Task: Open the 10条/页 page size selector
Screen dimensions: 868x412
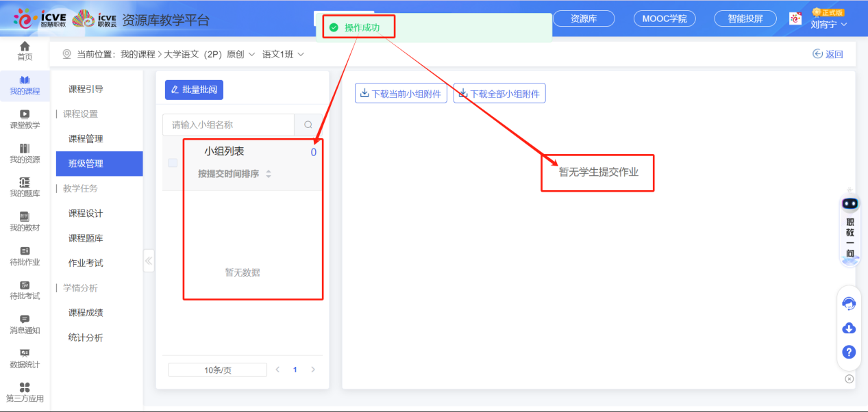Action: click(x=216, y=369)
